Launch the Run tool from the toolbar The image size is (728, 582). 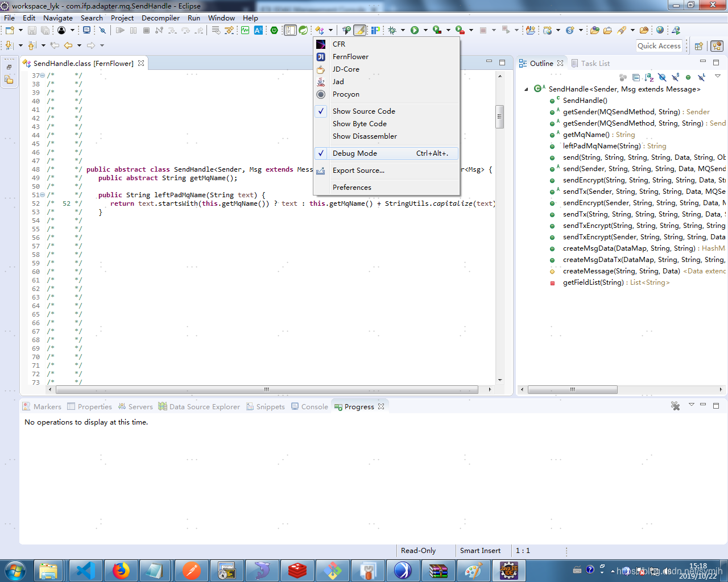tap(415, 30)
